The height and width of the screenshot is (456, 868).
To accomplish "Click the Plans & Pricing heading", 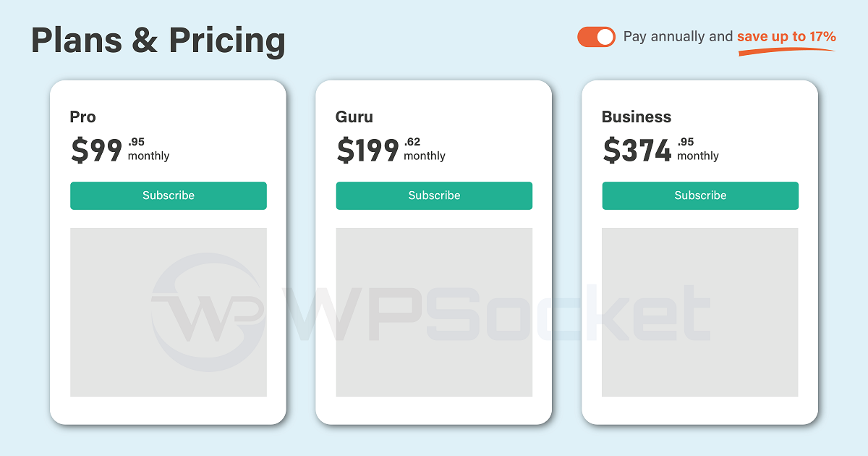I will click(158, 41).
